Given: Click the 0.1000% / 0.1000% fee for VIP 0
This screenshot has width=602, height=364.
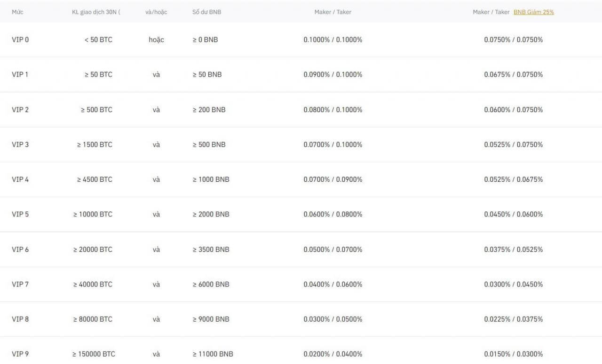Looking at the screenshot, I should coord(333,40).
